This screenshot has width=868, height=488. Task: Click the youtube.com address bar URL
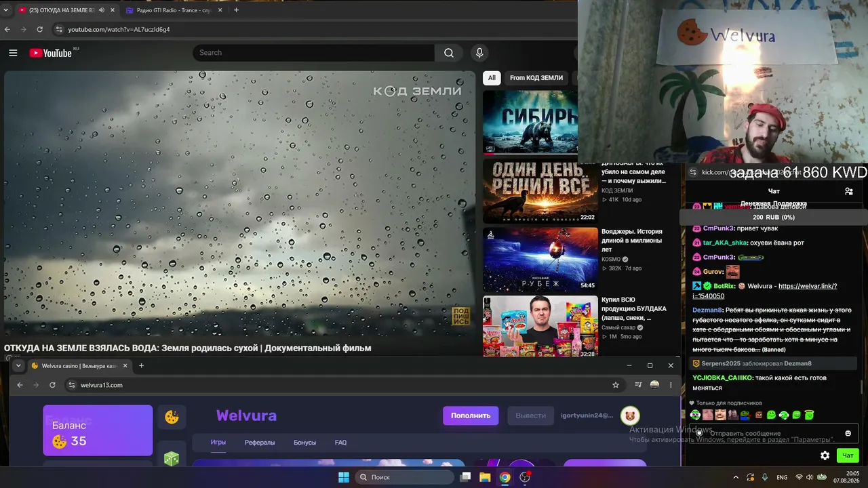(119, 29)
